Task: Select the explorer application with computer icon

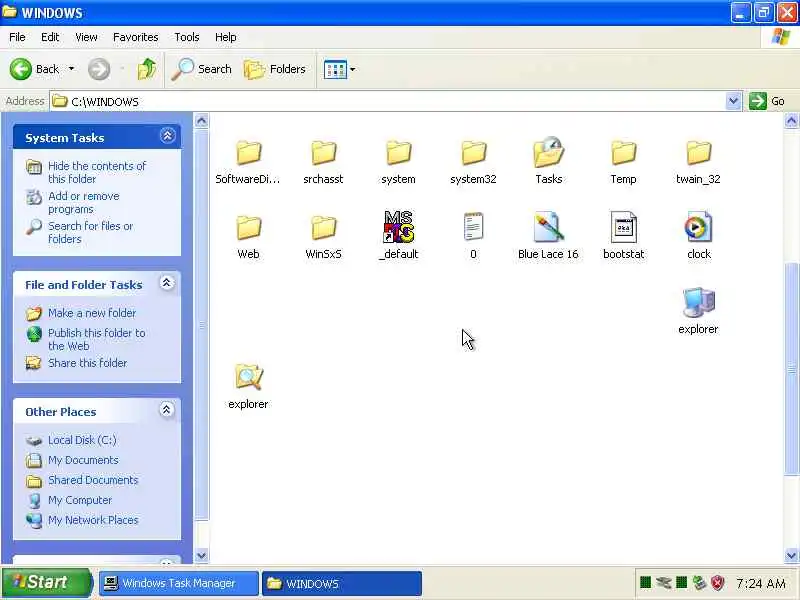Action: pyautogui.click(x=698, y=311)
